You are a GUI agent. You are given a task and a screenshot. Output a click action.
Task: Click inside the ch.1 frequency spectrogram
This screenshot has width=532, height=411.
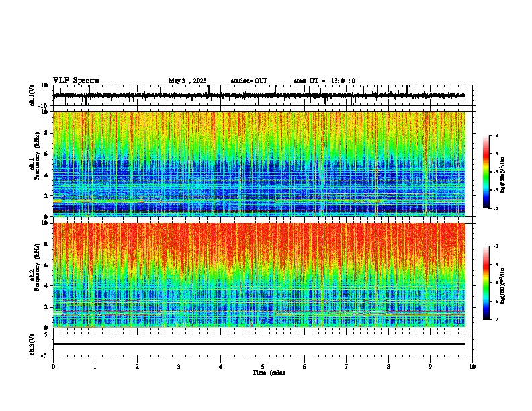coord(259,164)
